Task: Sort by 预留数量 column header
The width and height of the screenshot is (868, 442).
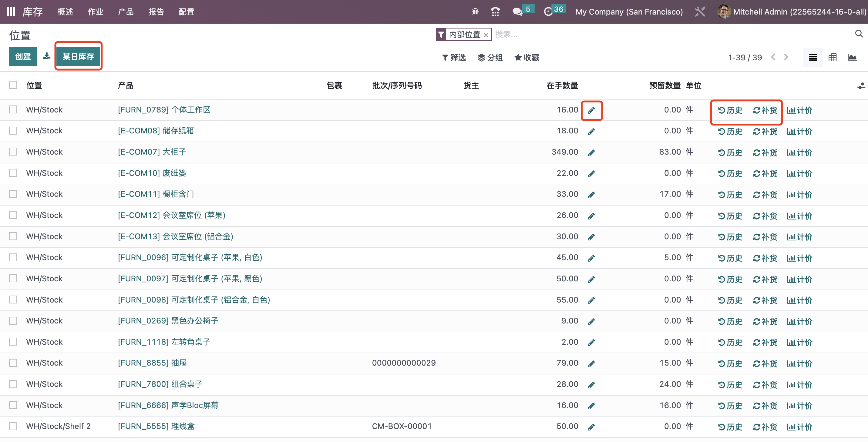Action: pyautogui.click(x=665, y=85)
